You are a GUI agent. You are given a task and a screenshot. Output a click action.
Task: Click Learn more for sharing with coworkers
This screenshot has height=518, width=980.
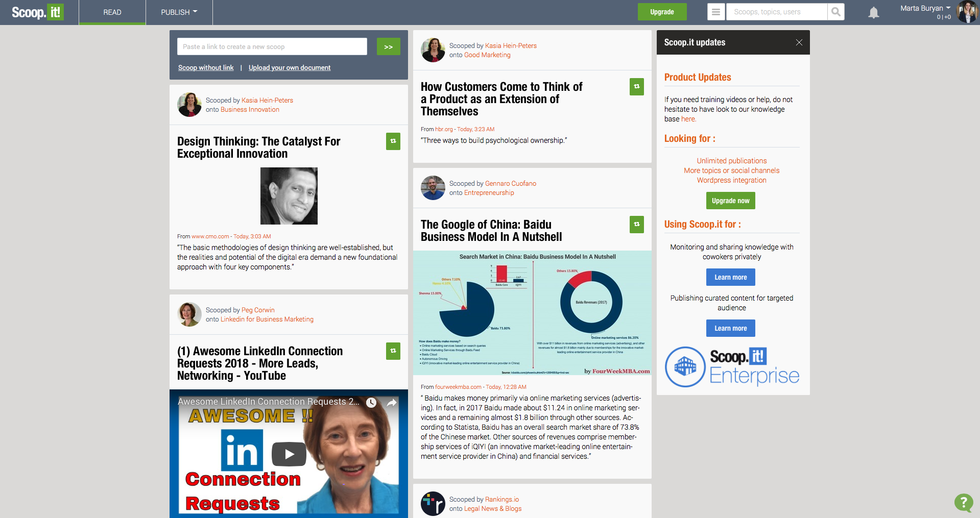coord(730,277)
